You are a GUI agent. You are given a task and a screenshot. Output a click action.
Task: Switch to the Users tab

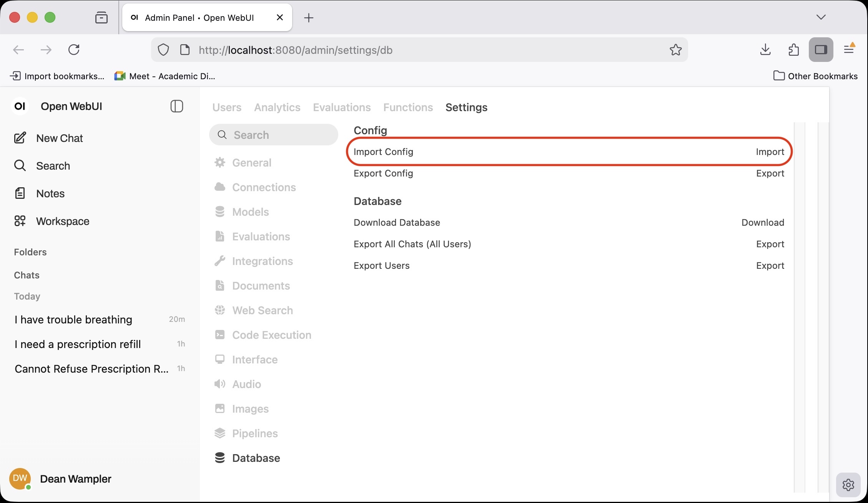click(x=227, y=108)
